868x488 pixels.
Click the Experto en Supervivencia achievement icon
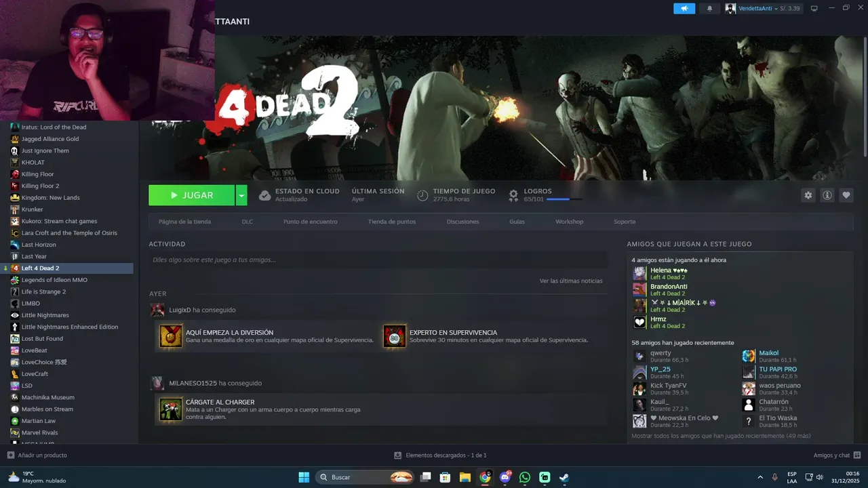[x=395, y=336]
